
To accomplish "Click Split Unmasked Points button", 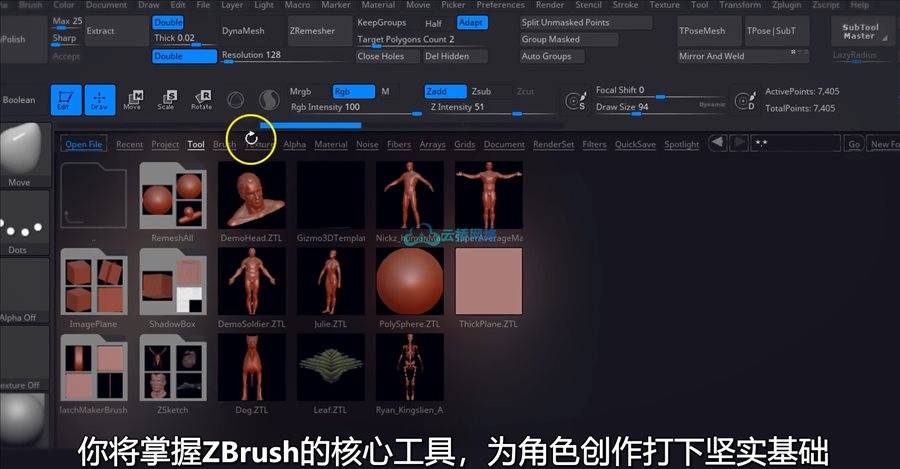I will [x=585, y=22].
